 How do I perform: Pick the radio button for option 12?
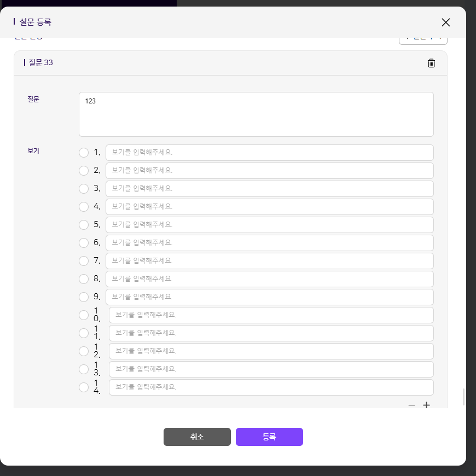coord(84,351)
